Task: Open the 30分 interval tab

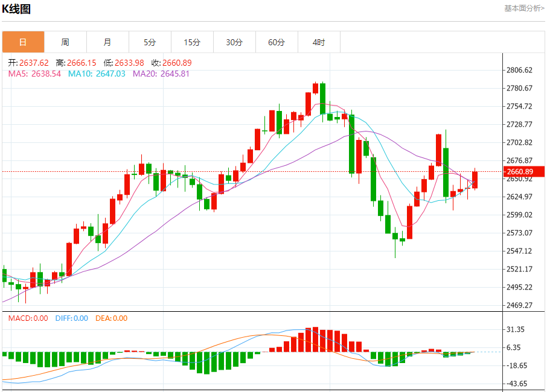Action: click(x=234, y=42)
